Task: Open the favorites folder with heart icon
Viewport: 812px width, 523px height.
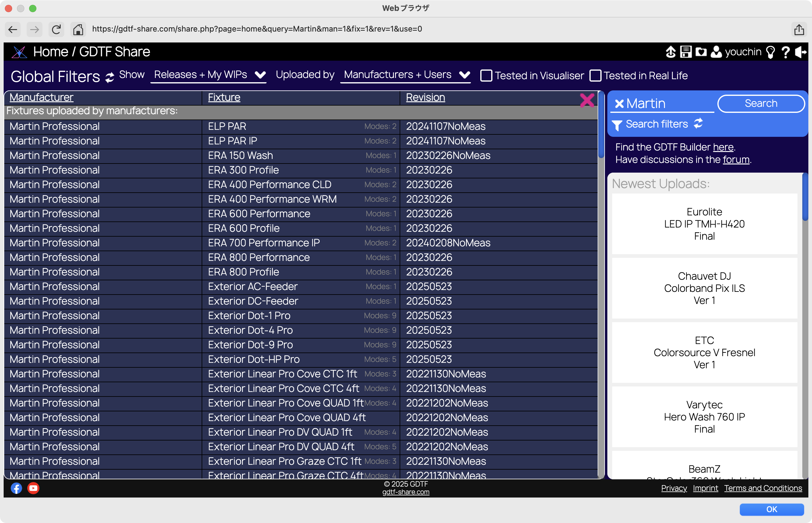Action: tap(701, 52)
